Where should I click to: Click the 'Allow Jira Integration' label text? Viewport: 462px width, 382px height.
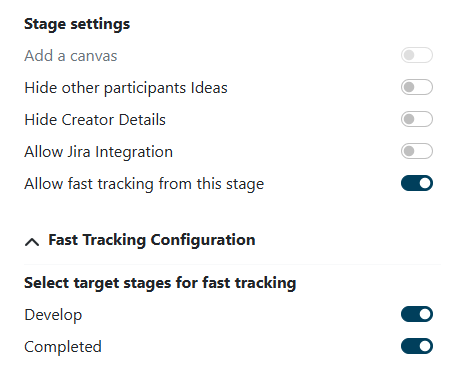point(99,152)
